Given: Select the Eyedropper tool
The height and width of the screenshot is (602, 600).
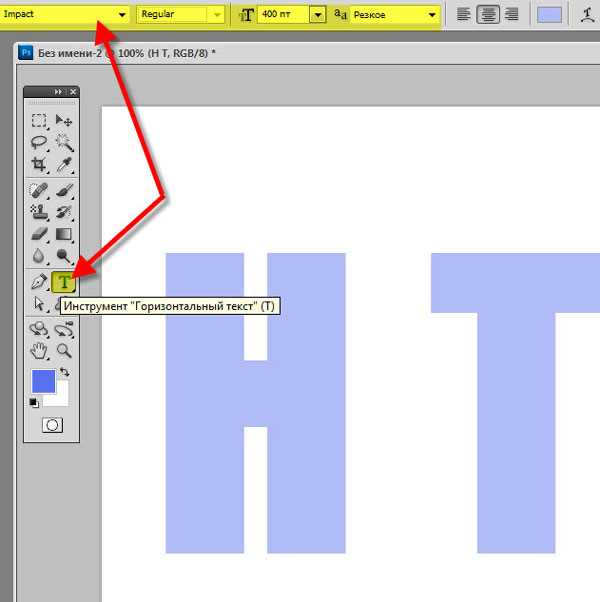Looking at the screenshot, I should [64, 164].
